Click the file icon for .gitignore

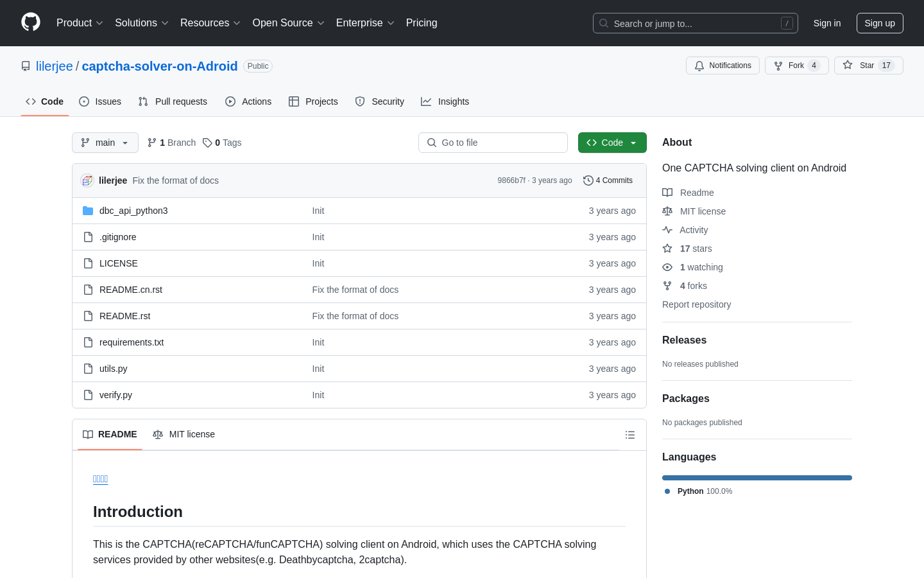[x=88, y=237]
